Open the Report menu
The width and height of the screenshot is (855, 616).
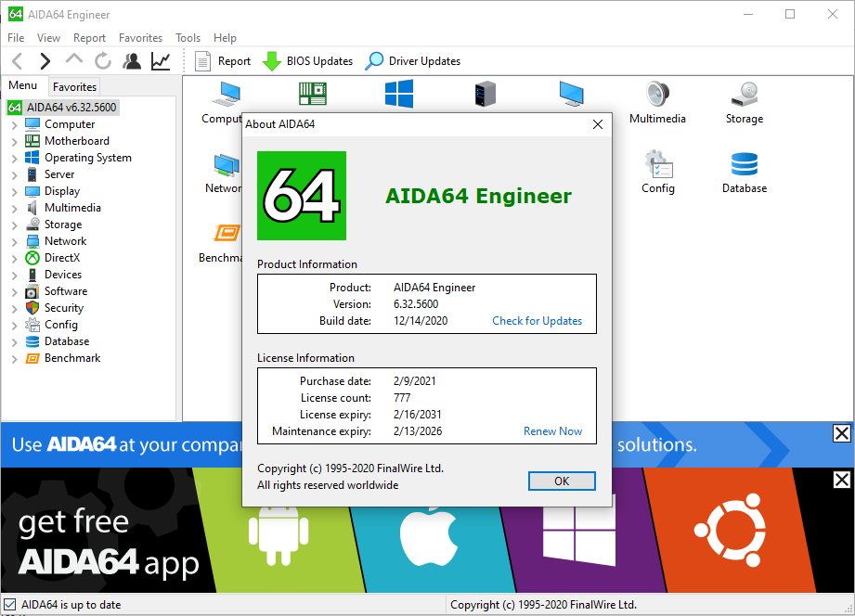(89, 38)
